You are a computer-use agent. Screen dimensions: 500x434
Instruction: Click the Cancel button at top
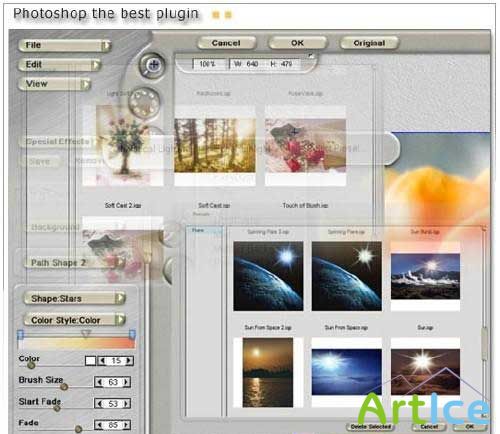(226, 43)
